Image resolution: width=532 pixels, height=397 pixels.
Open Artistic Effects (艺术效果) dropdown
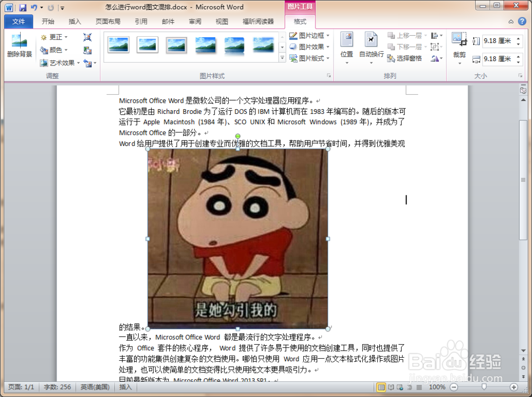[60, 63]
